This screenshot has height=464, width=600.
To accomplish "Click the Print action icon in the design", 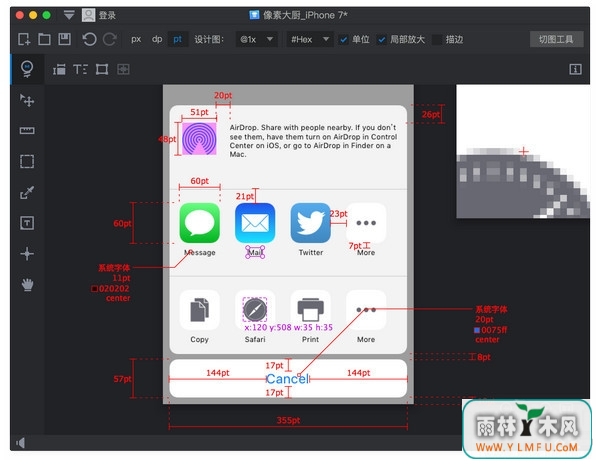I will pyautogui.click(x=310, y=310).
